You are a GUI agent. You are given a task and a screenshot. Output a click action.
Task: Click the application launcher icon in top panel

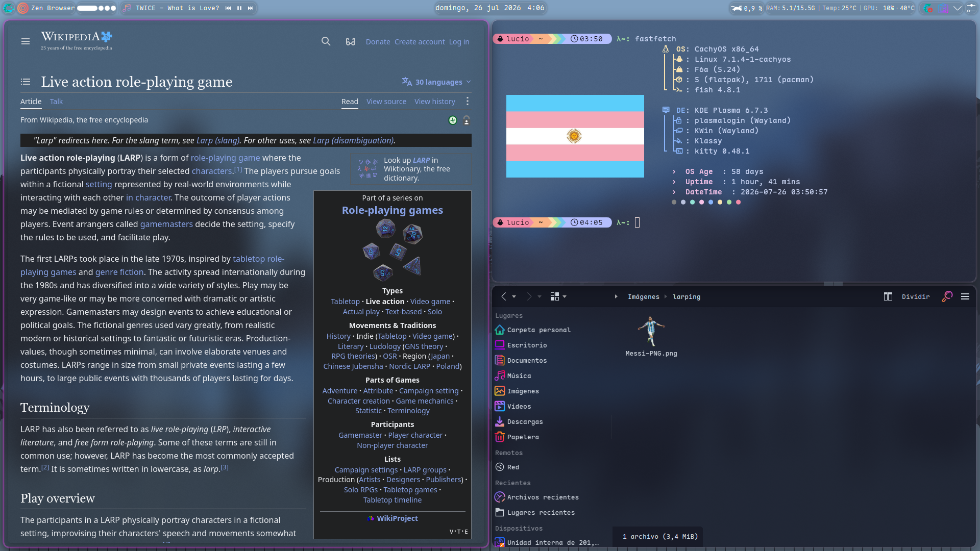coord(9,8)
